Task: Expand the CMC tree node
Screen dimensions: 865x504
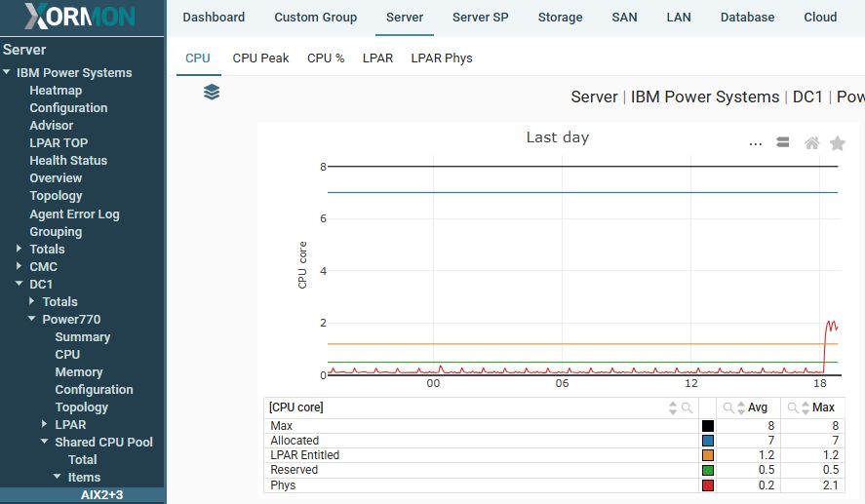Action: 20,266
